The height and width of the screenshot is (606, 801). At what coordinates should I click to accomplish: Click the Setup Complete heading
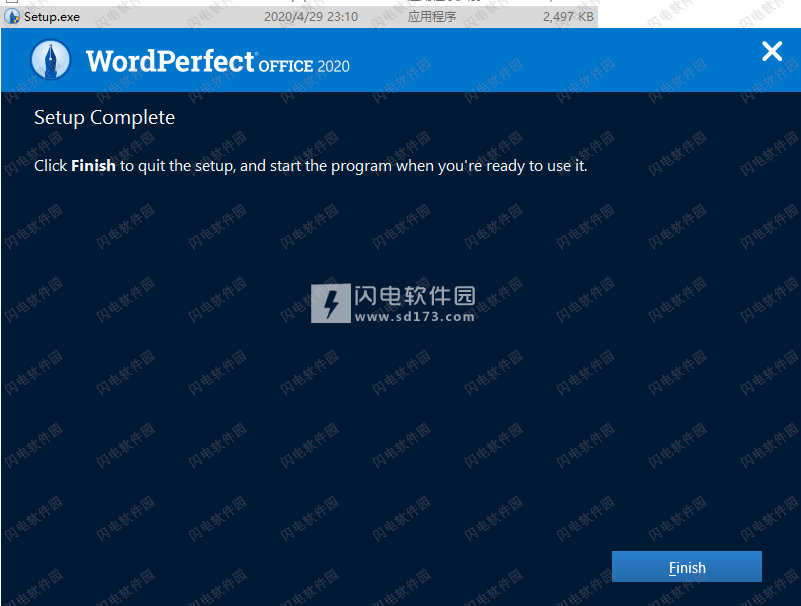click(x=104, y=118)
